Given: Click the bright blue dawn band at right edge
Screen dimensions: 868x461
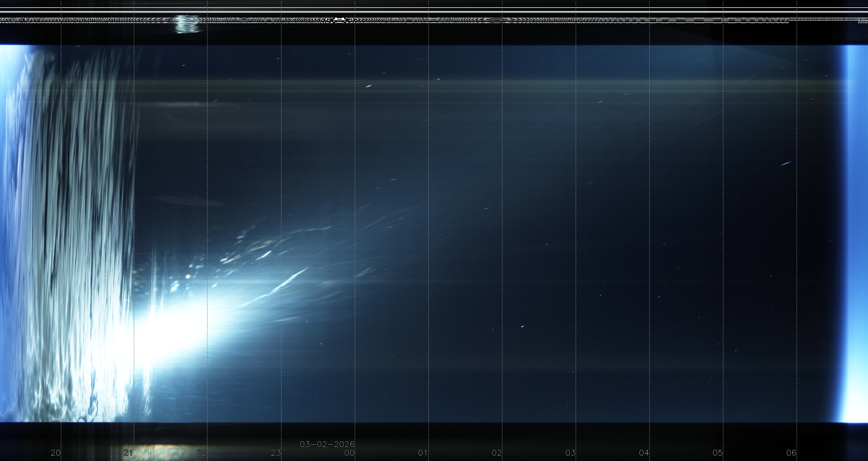Looking at the screenshot, I should pos(856,233).
